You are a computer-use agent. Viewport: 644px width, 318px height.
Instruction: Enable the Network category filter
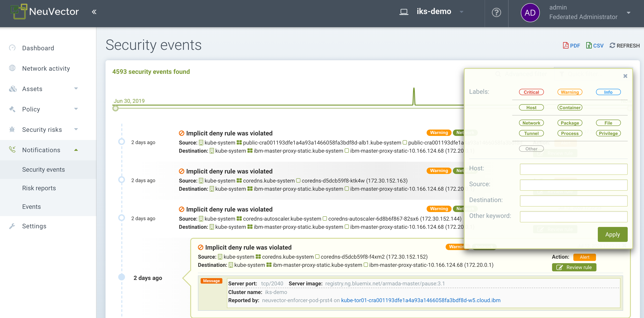coord(531,123)
